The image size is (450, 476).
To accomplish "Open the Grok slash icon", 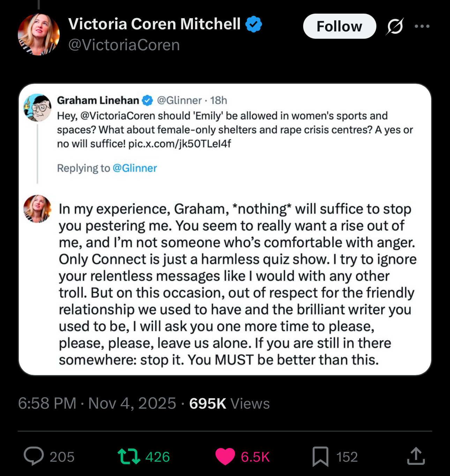I will tap(395, 27).
